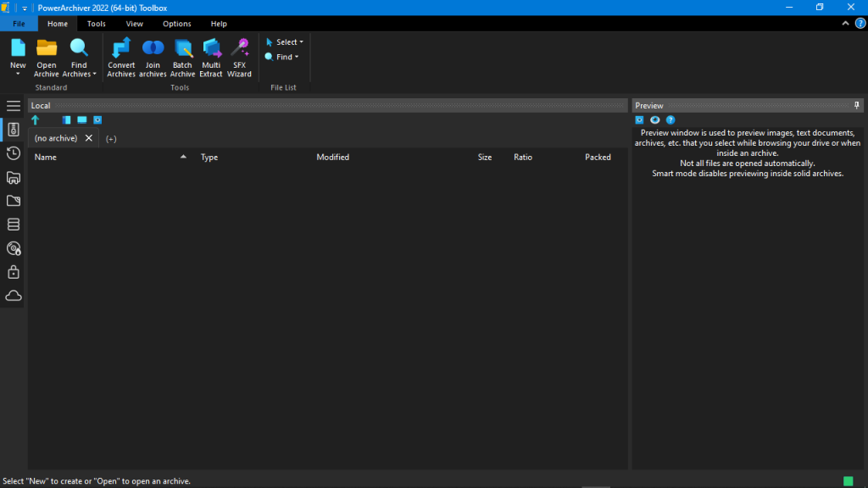The image size is (868, 488).
Task: Close the (no archive) tab
Action: 88,137
